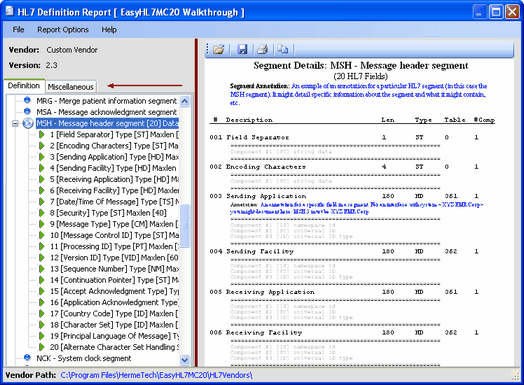Open the Help menu
Screen dimensions: 524x385
coord(109,30)
